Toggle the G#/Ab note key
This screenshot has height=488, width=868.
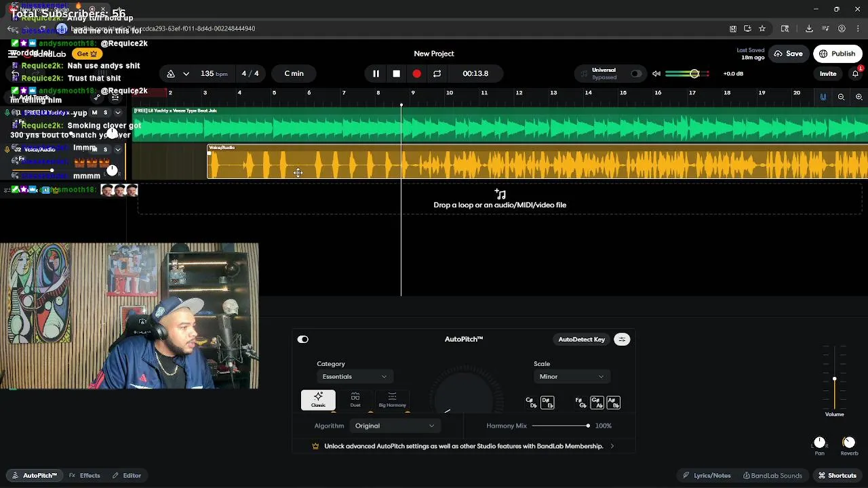597,403
